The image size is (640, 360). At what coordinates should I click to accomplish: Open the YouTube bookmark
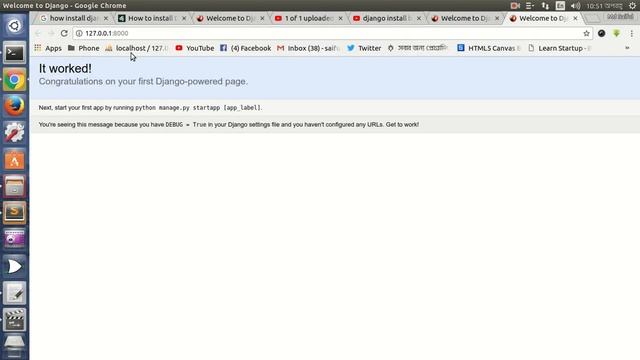click(195, 48)
